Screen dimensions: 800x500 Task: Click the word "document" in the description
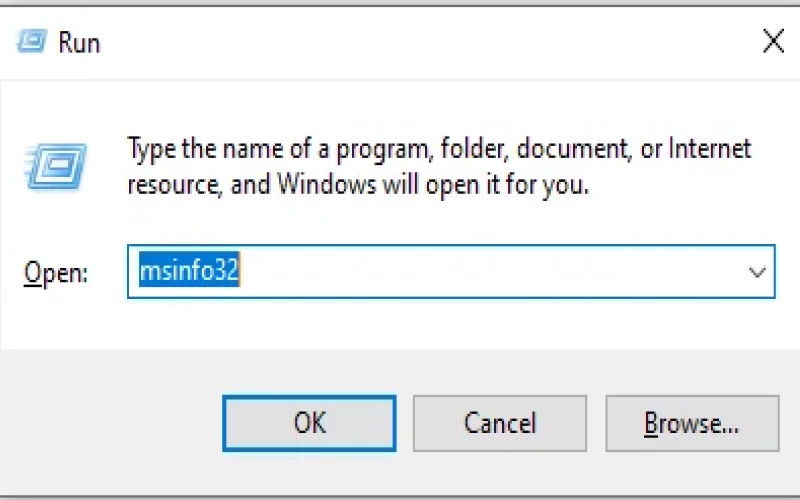tap(571, 150)
